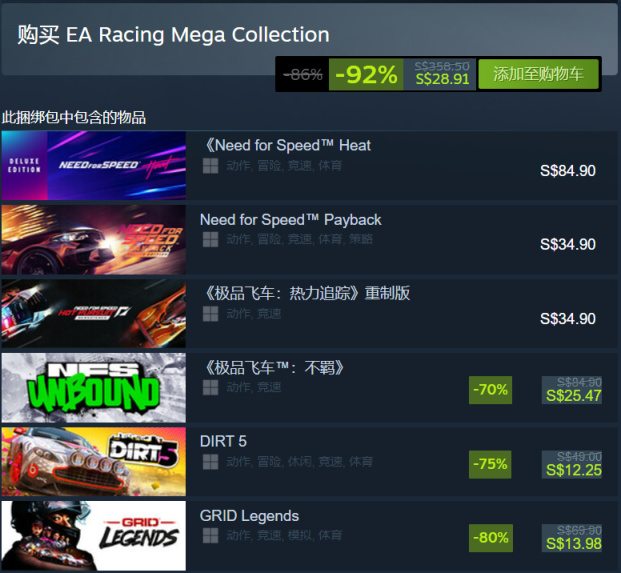Click Windows icon under 极品飞车 不羁
Viewport: 621px width, 573px height.
coord(210,388)
